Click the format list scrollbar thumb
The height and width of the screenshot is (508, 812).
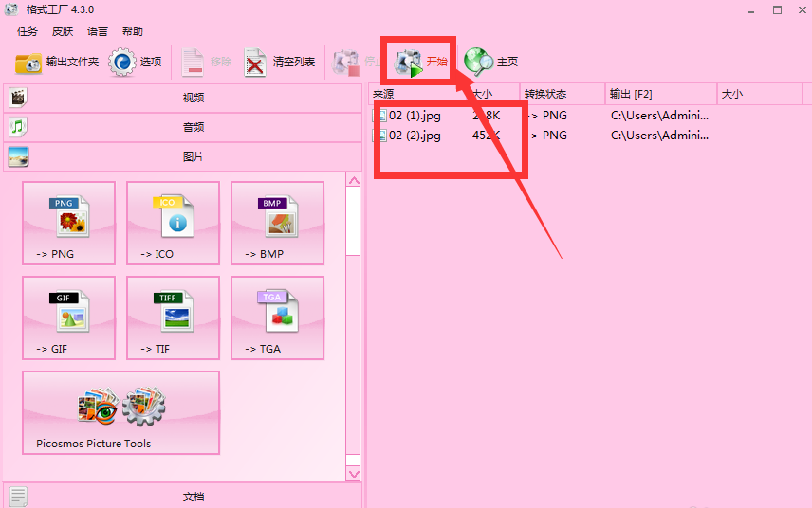[353, 221]
